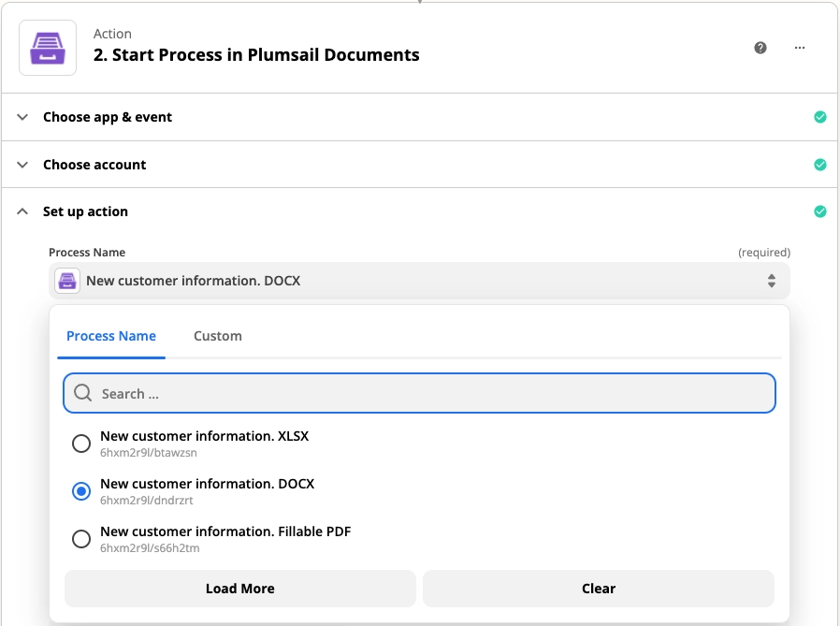The image size is (840, 626).
Task: Switch to the Process Name tab
Action: (111, 336)
